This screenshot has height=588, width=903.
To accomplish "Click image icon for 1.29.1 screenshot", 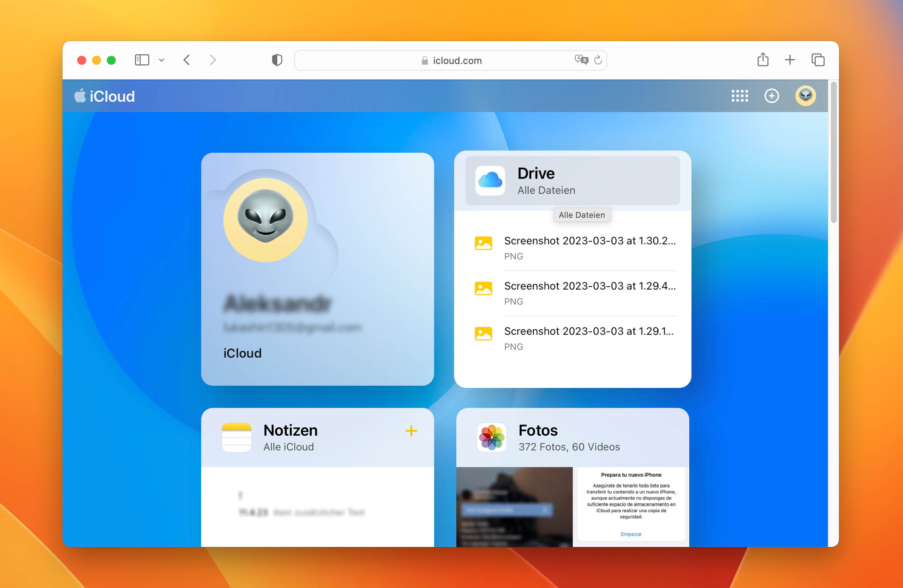I will (x=483, y=334).
